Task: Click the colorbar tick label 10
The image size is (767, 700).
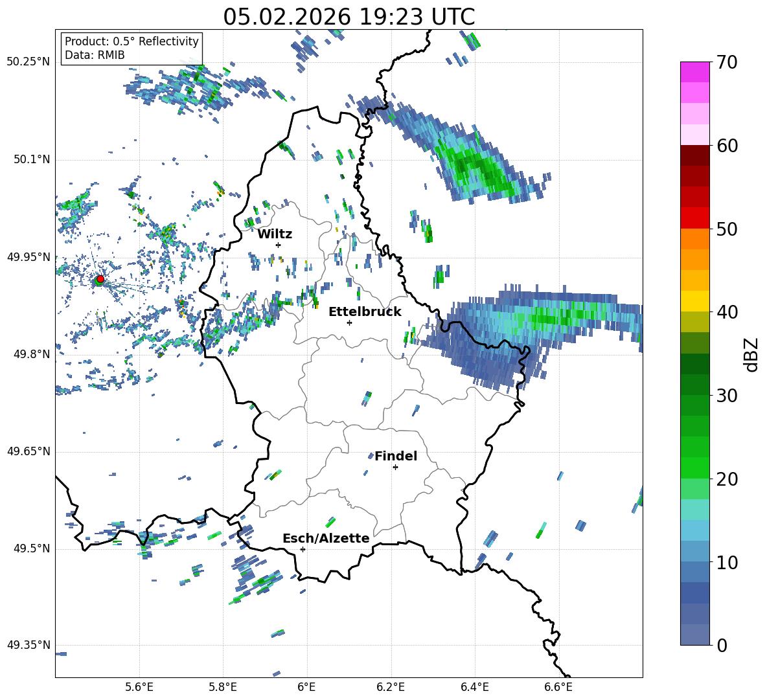Action: click(727, 562)
